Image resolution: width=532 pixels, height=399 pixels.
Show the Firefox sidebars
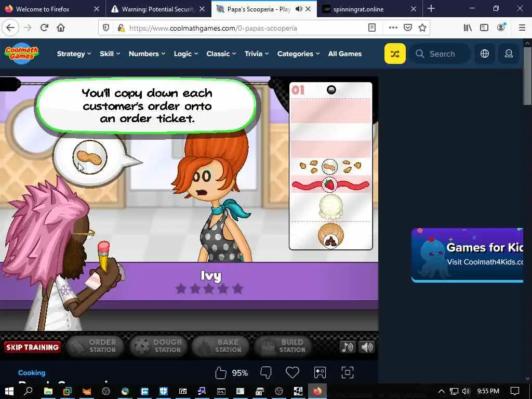coord(484,28)
